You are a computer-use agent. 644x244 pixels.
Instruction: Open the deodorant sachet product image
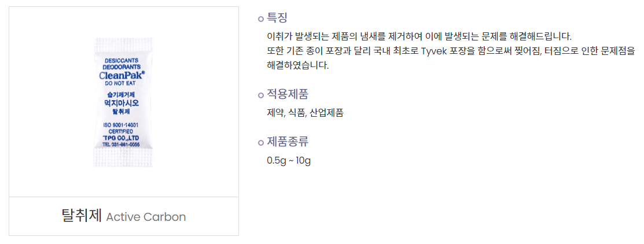pyautogui.click(x=124, y=103)
